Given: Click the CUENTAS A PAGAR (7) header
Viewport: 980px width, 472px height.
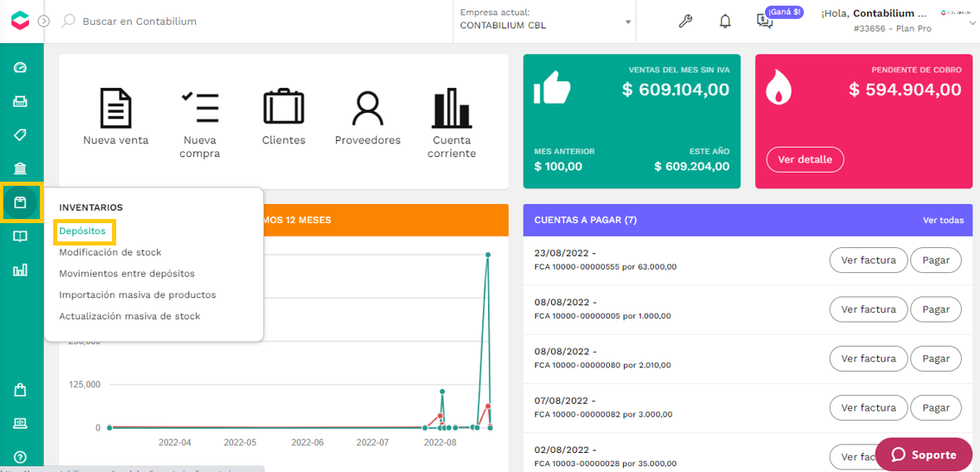Looking at the screenshot, I should pos(586,220).
